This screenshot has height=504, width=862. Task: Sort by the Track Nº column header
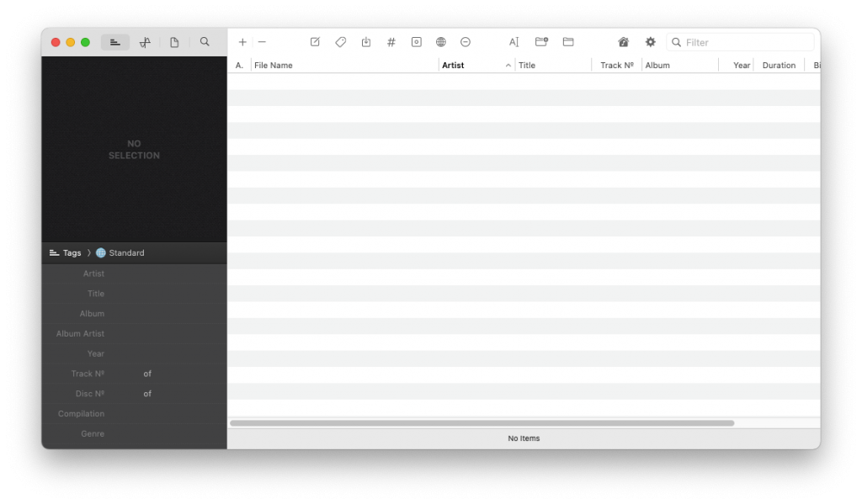pyautogui.click(x=617, y=66)
